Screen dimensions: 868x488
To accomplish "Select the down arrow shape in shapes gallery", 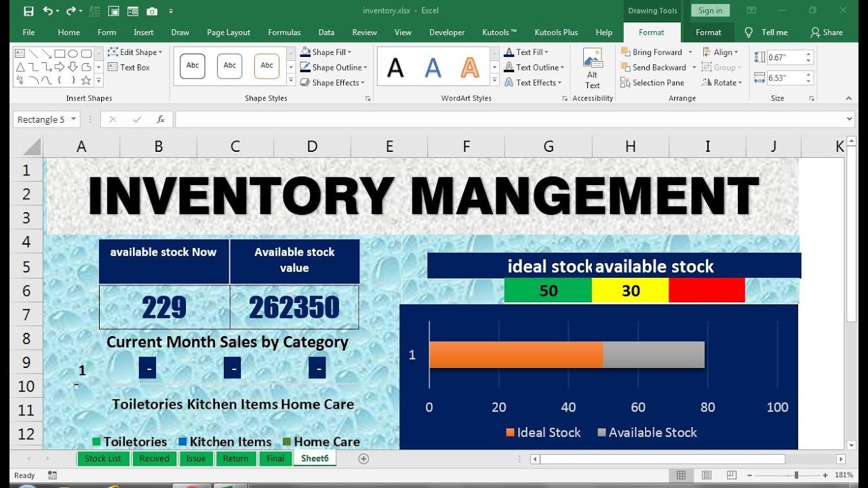I will (73, 67).
